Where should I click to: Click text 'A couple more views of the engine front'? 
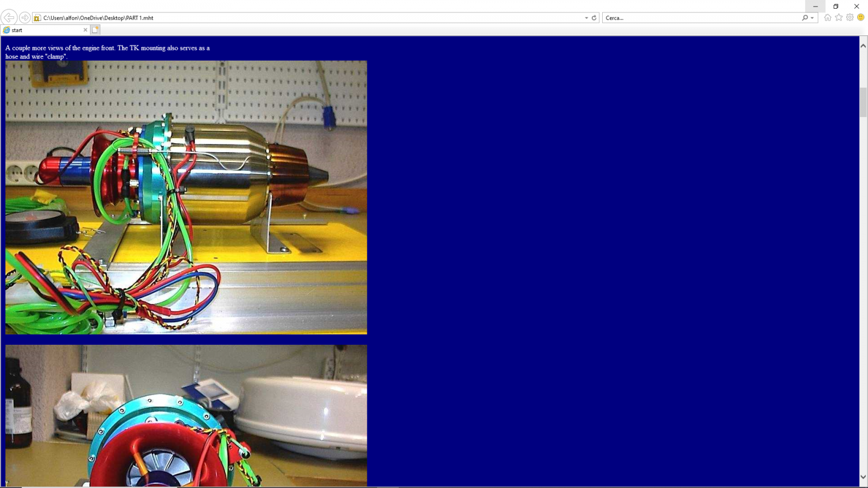point(60,48)
